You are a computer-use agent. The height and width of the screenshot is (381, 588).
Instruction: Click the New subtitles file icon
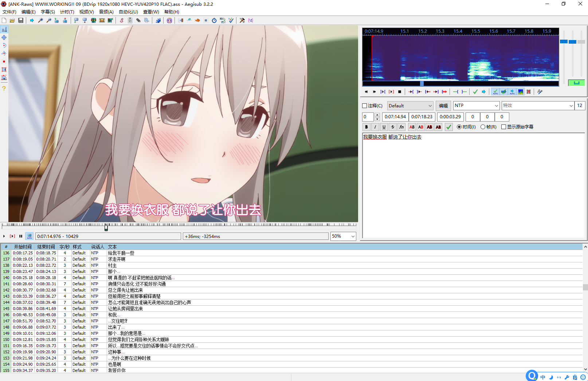coord(4,20)
